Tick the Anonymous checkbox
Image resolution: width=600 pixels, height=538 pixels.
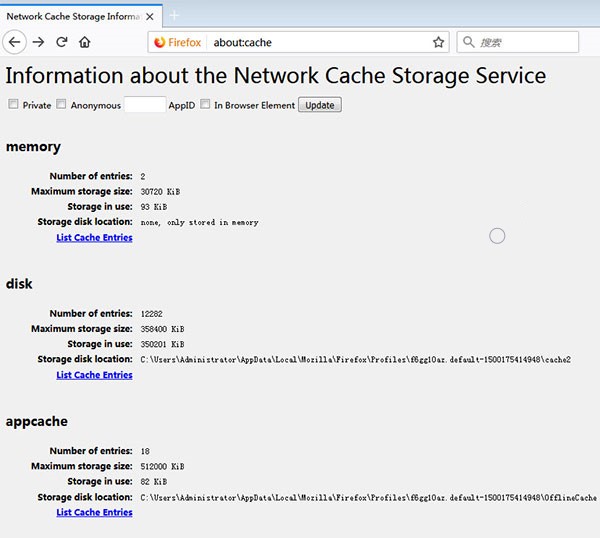click(x=61, y=104)
